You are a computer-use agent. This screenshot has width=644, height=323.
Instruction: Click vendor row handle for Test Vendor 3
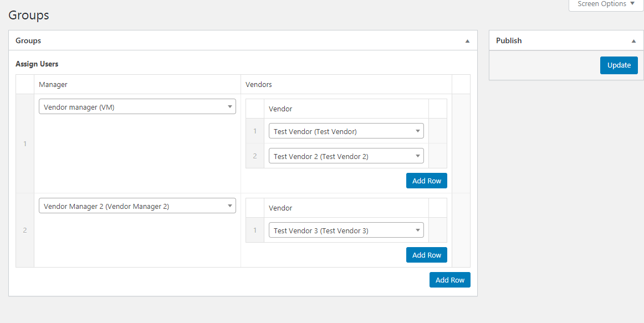coord(255,230)
